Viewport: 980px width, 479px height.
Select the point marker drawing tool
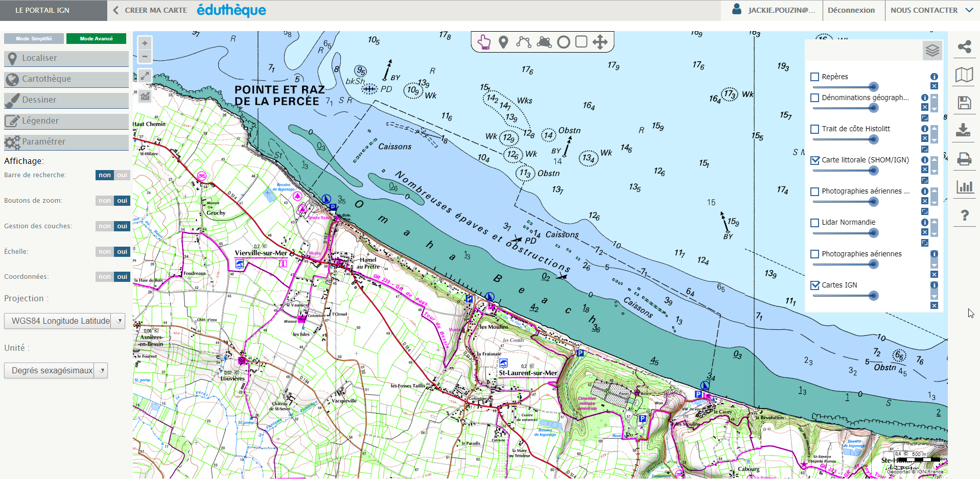(503, 42)
